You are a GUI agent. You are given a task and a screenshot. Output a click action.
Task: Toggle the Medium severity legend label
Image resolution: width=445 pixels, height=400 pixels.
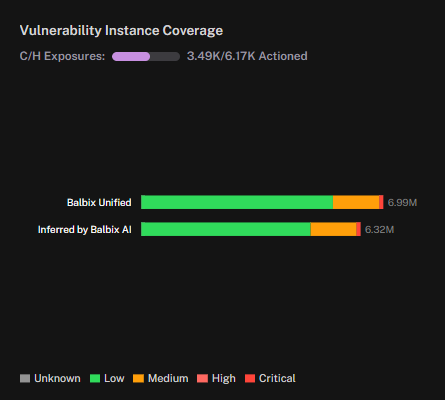[168, 378]
